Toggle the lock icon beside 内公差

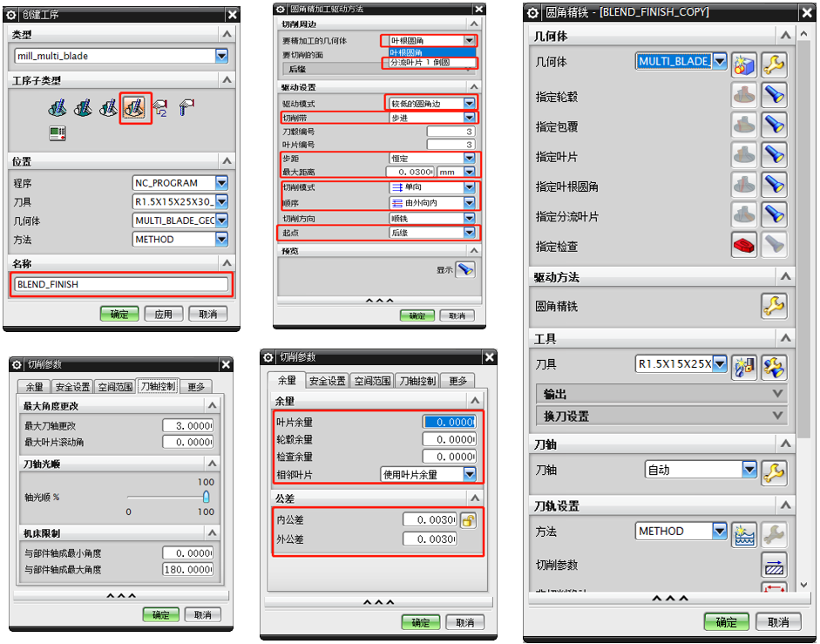click(x=468, y=520)
